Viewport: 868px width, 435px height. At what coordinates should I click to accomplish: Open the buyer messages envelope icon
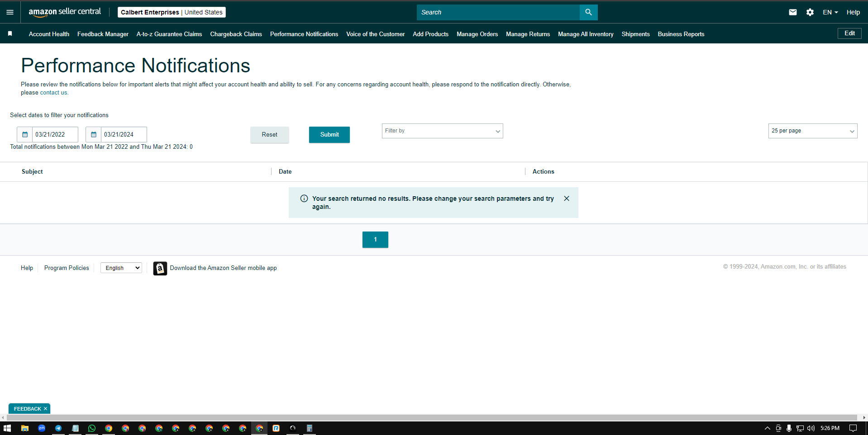(793, 12)
